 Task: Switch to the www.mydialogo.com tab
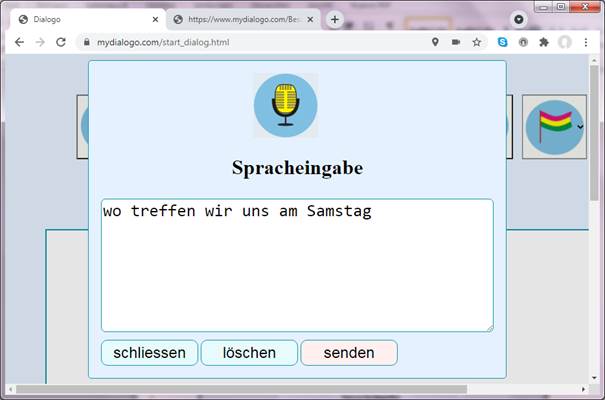coord(240,19)
